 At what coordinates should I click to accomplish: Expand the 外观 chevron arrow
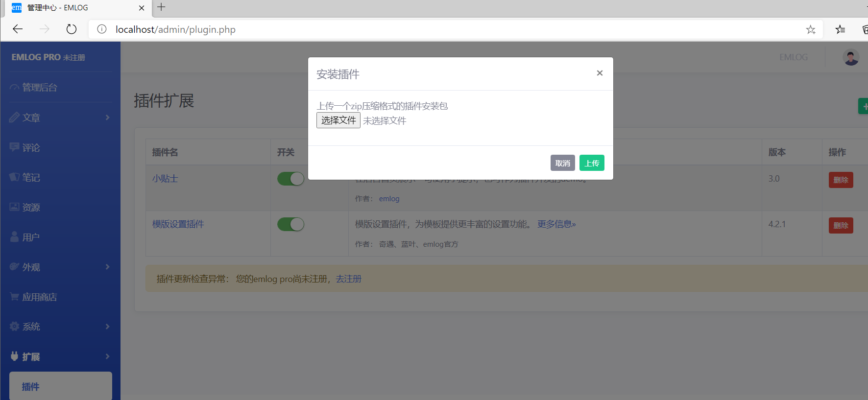(x=107, y=267)
